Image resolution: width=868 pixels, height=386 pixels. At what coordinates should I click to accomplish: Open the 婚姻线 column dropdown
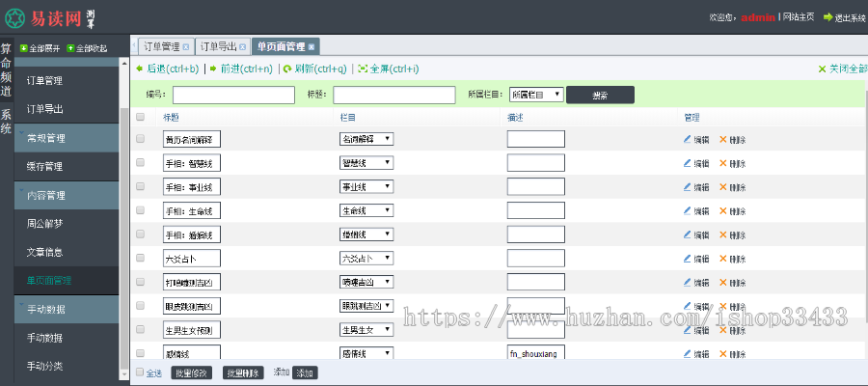pos(366,234)
